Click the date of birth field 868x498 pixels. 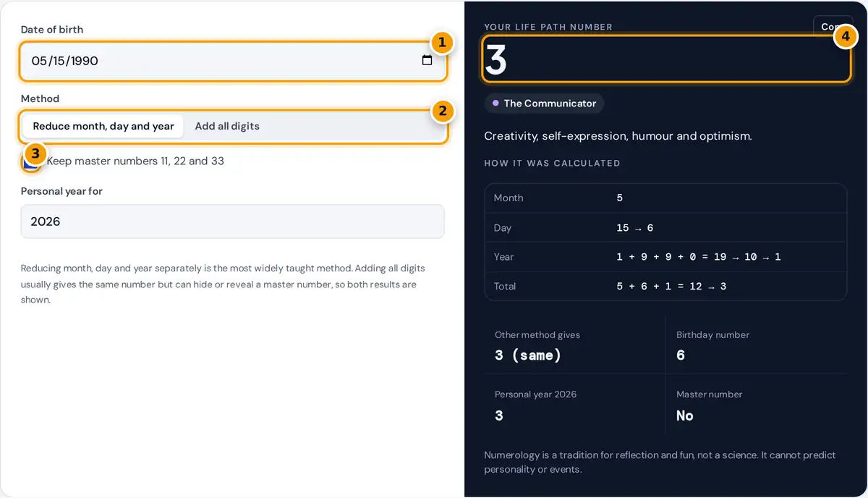click(232, 61)
